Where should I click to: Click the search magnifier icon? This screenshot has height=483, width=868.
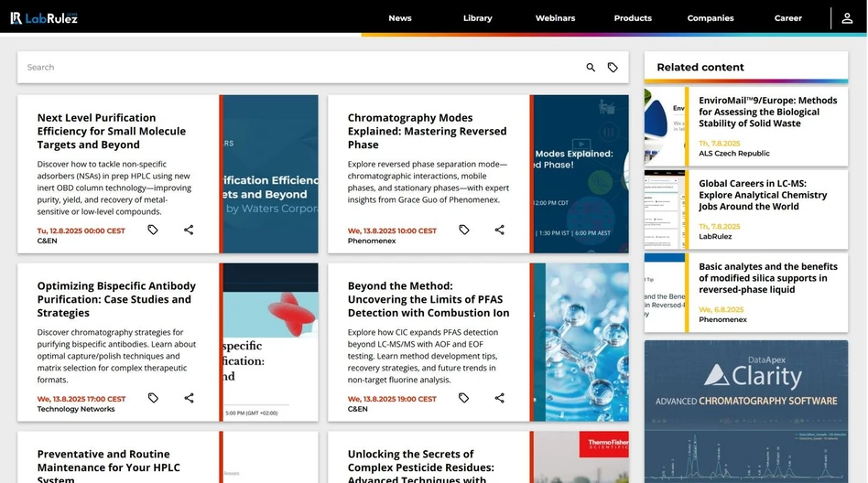click(x=591, y=68)
